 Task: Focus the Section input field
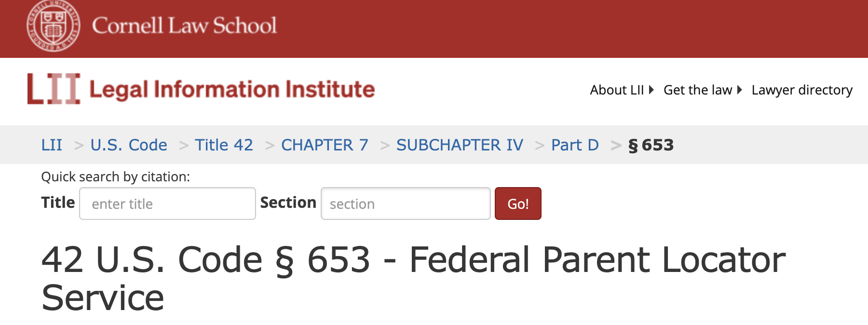click(x=406, y=203)
